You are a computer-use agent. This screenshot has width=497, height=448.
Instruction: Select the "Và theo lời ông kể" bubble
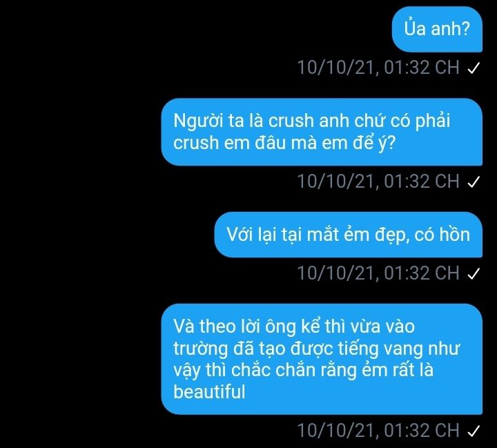click(322, 359)
